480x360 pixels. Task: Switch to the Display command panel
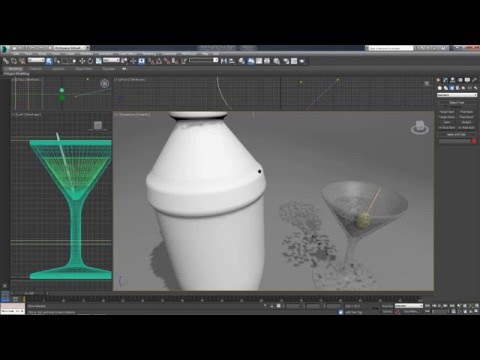point(467,80)
